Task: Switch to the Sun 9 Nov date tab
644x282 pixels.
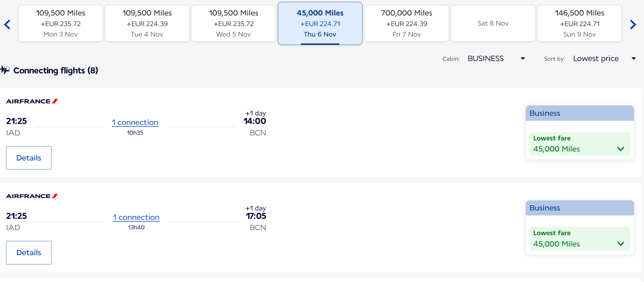Action: coord(579,23)
